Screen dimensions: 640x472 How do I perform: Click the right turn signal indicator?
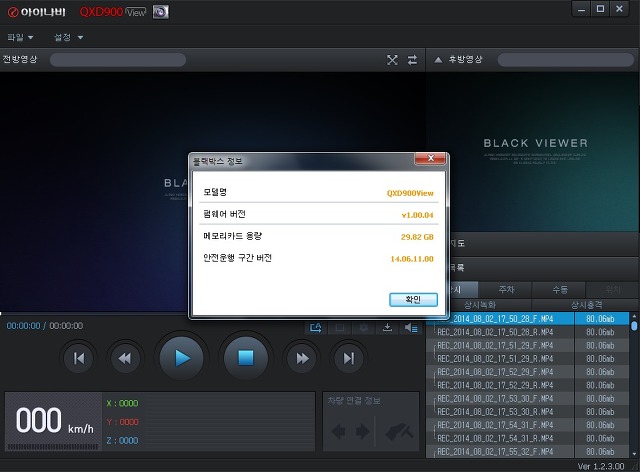click(362, 432)
